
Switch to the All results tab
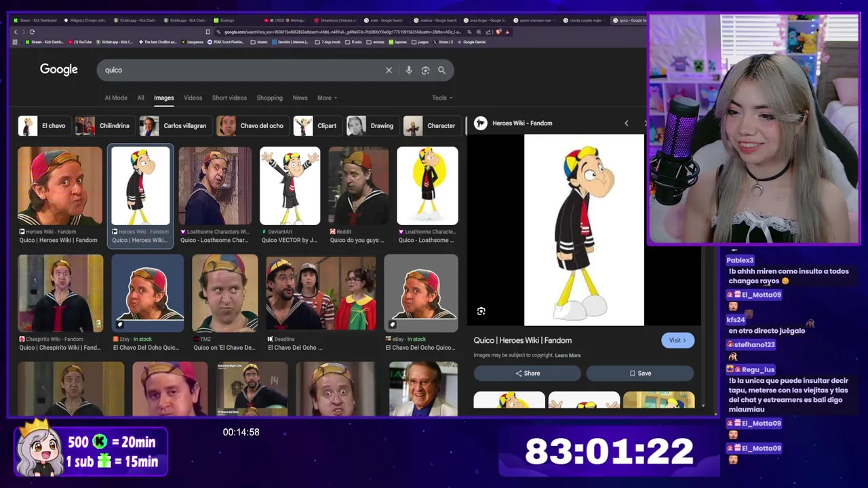coord(140,98)
